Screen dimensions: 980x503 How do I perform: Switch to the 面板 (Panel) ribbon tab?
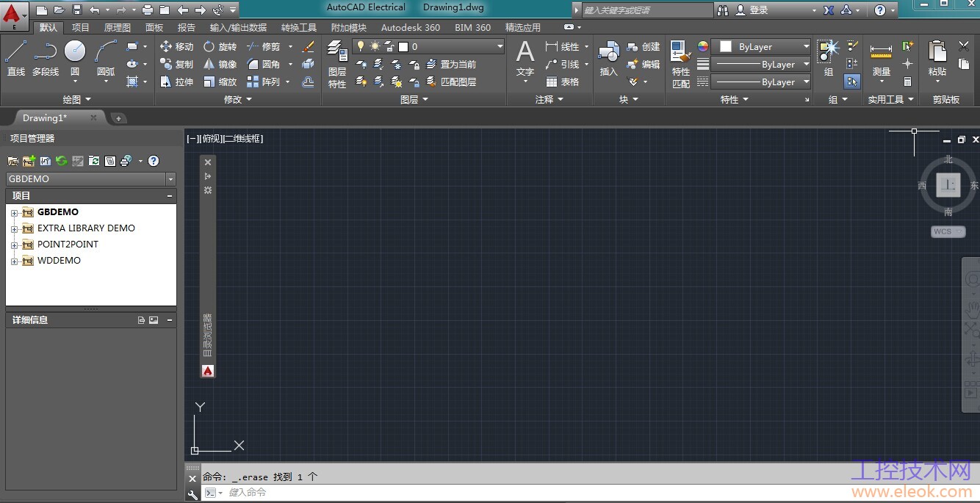pyautogui.click(x=154, y=27)
